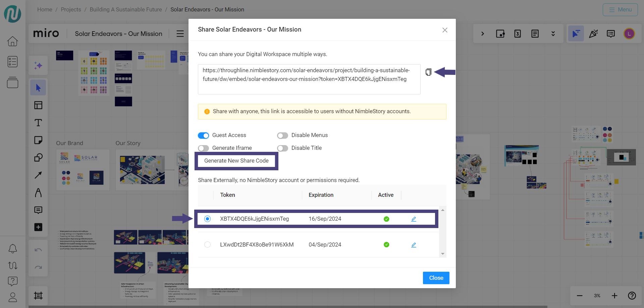Click Generate New Share Code button
The width and height of the screenshot is (644, 308).
coord(236,161)
